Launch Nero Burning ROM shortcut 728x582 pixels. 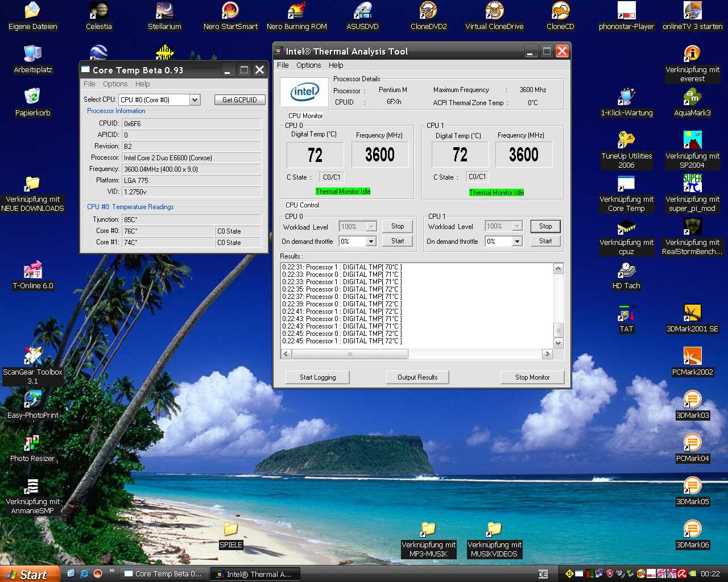296,16
